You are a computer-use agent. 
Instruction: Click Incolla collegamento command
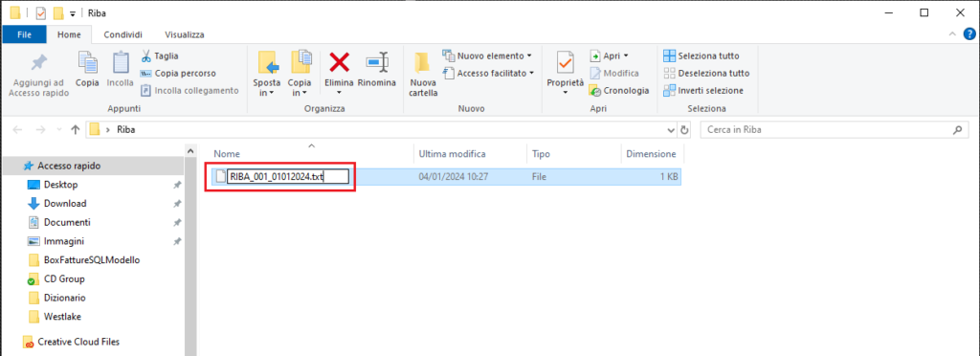coord(189,91)
